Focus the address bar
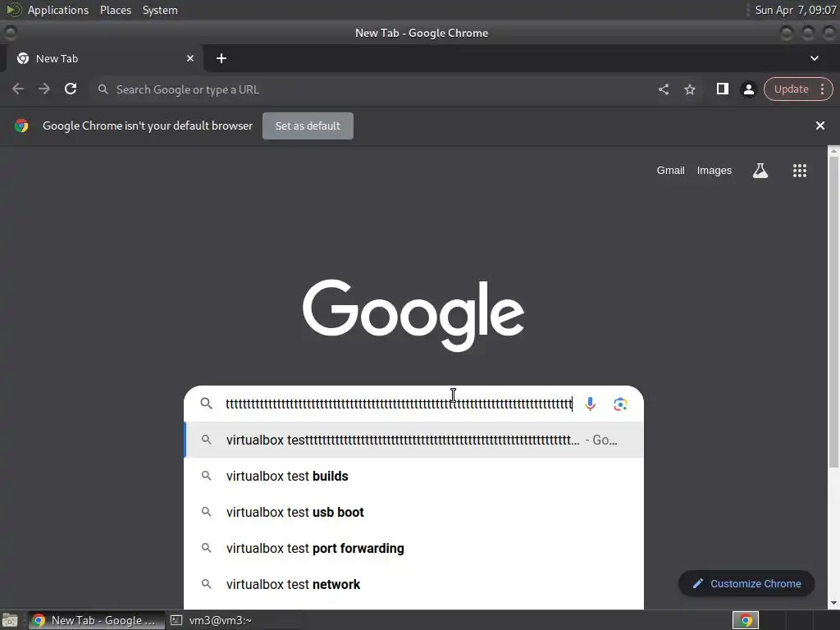The image size is (840, 630). 375,89
